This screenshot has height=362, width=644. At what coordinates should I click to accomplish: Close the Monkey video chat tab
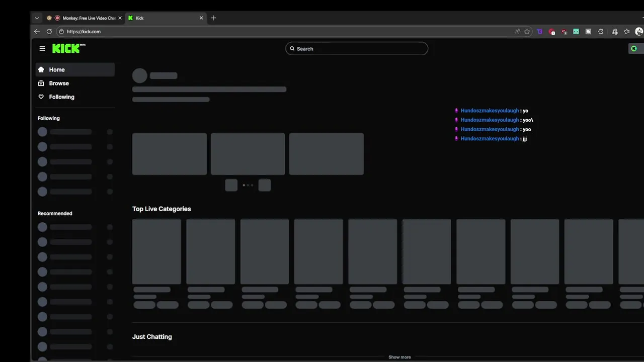click(x=120, y=18)
